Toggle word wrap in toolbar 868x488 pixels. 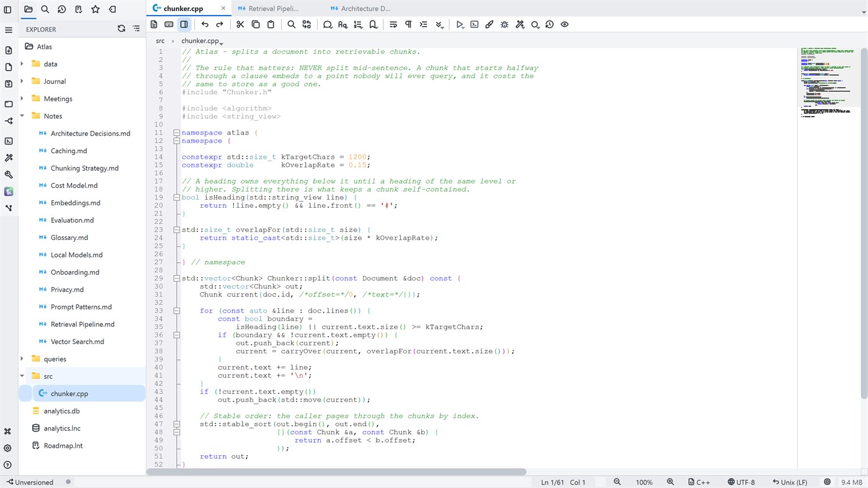(393, 24)
